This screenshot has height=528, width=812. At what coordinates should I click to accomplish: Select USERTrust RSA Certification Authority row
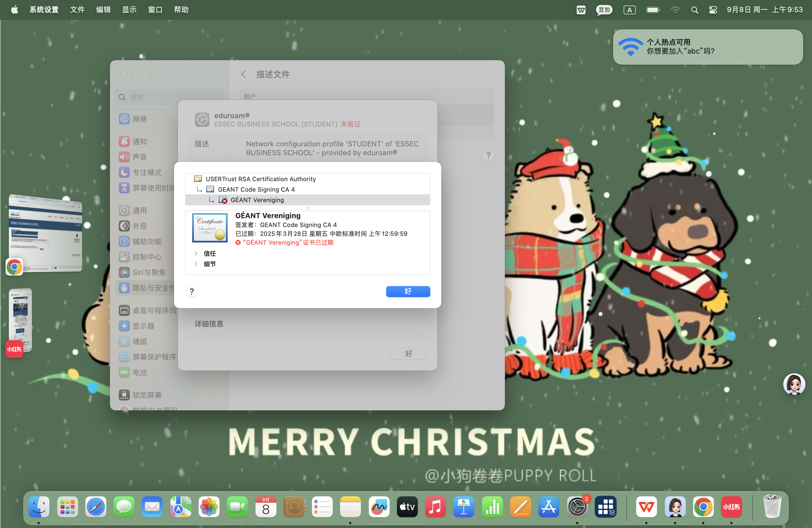[260, 179]
